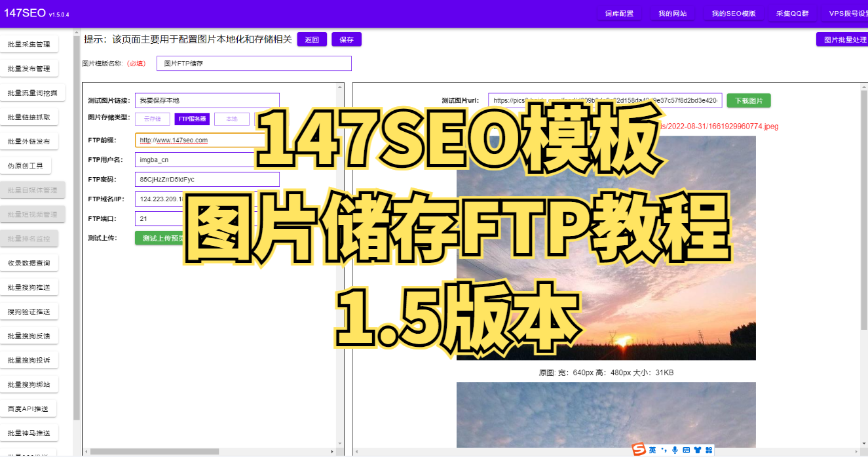Click the Sogou voice input microphone icon

tap(675, 450)
